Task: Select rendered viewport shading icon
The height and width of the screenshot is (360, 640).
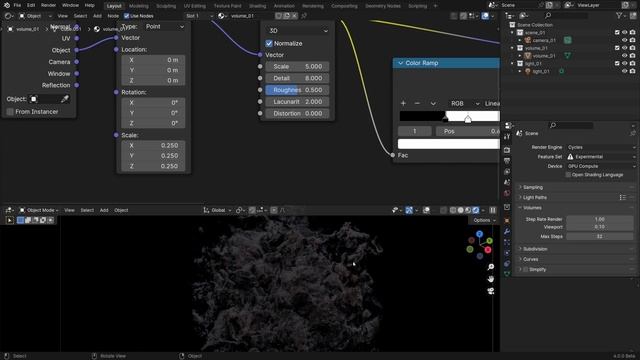Action: click(x=476, y=210)
